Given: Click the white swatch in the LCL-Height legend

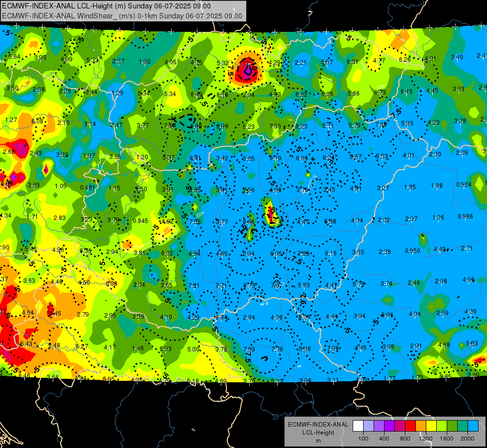Looking at the screenshot, I should point(358,426).
